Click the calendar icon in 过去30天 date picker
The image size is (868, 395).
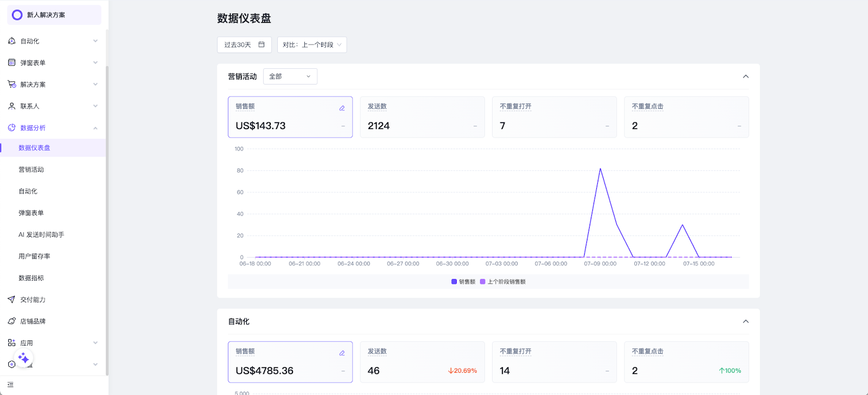pos(261,44)
